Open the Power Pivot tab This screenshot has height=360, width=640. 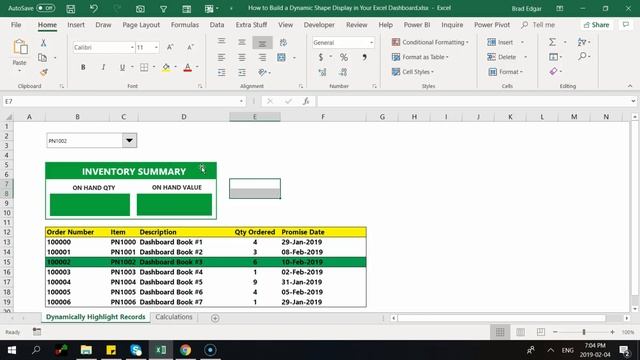pos(492,25)
